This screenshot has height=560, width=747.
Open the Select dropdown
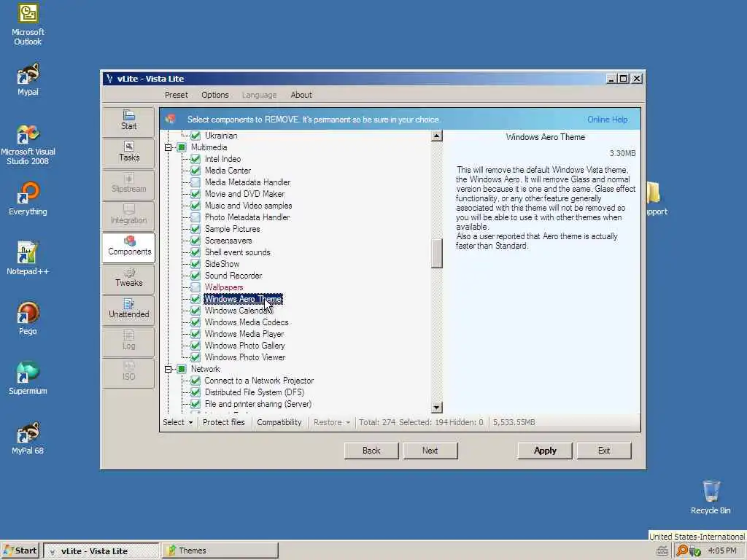[178, 422]
